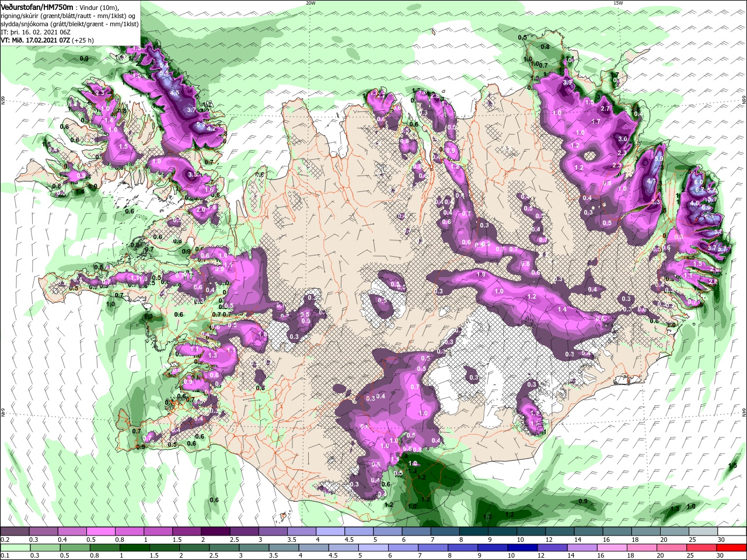
Task: Click the 1.4 value in the central highlands
Action: [562, 309]
